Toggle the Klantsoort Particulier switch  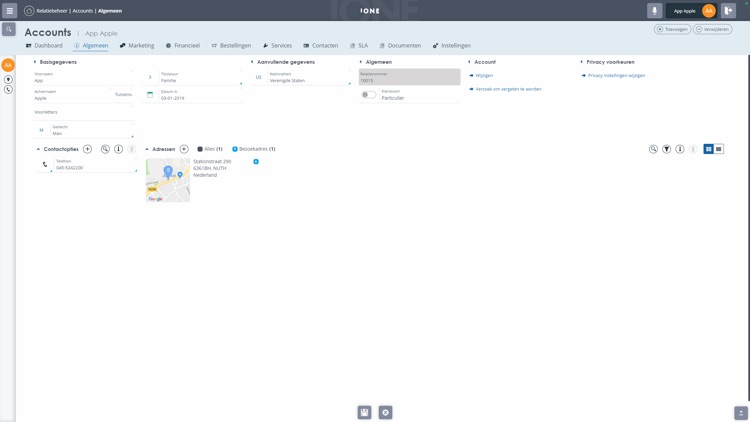(x=368, y=95)
